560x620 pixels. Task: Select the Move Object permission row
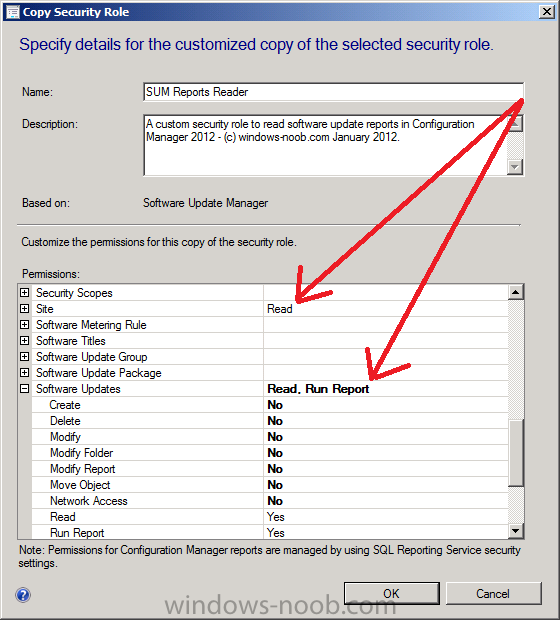pyautogui.click(x=270, y=485)
